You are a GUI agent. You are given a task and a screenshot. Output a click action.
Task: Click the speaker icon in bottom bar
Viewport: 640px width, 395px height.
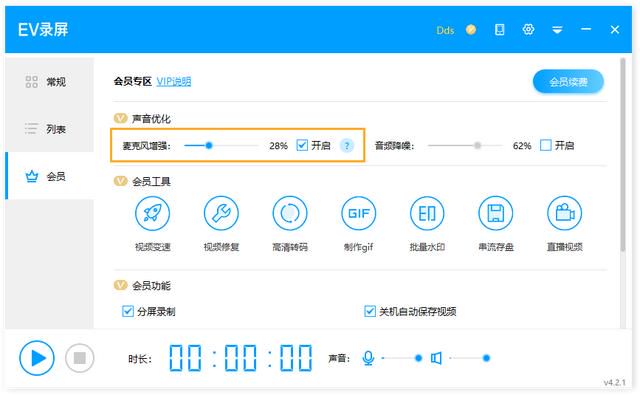[436, 358]
